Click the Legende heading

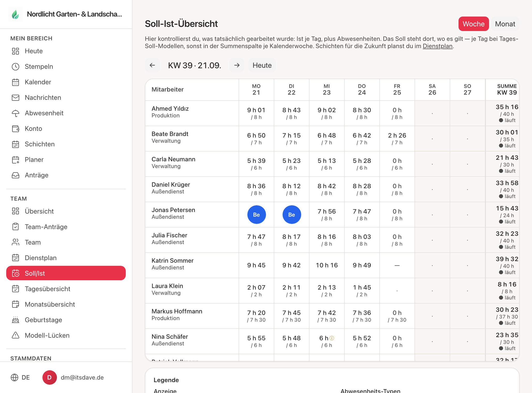point(166,380)
